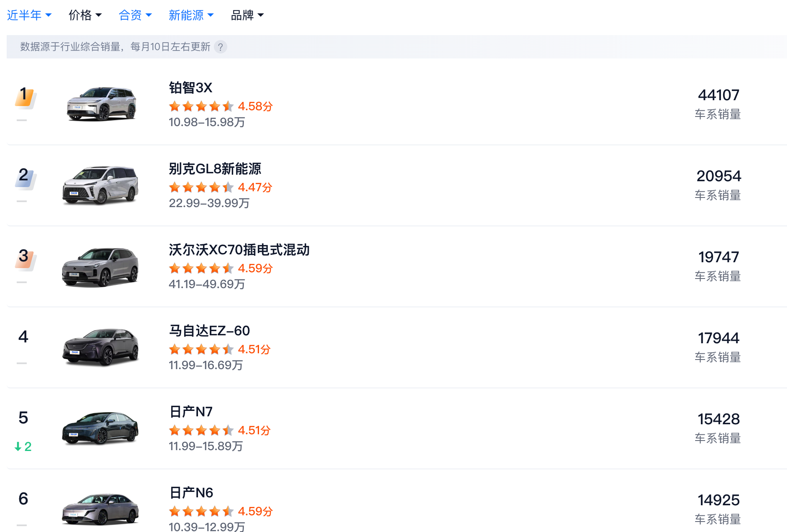This screenshot has height=532, width=787.
Task: Open the 合资 filter dropdown
Action: [x=135, y=15]
